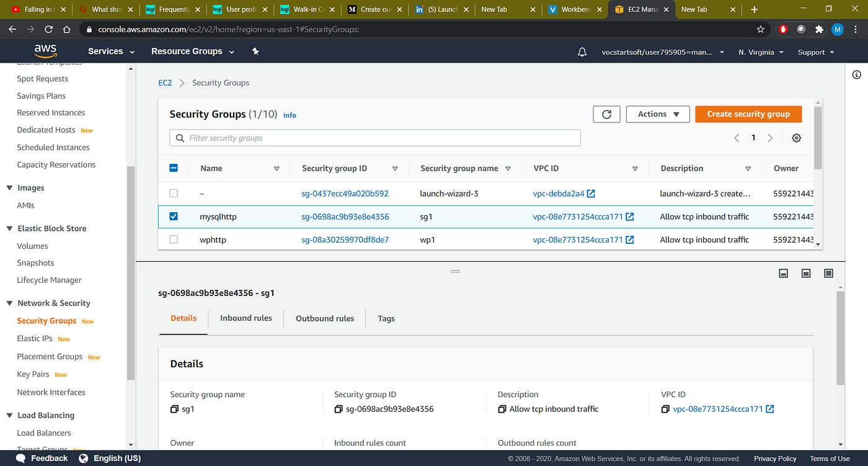This screenshot has height=466, width=868.
Task: Check the wphttp row checkbox
Action: tap(173, 240)
